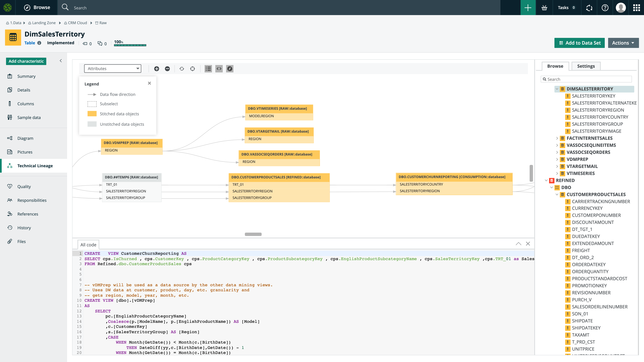Image resolution: width=644 pixels, height=362 pixels.
Task: Open the Actions dropdown
Action: 623,43
